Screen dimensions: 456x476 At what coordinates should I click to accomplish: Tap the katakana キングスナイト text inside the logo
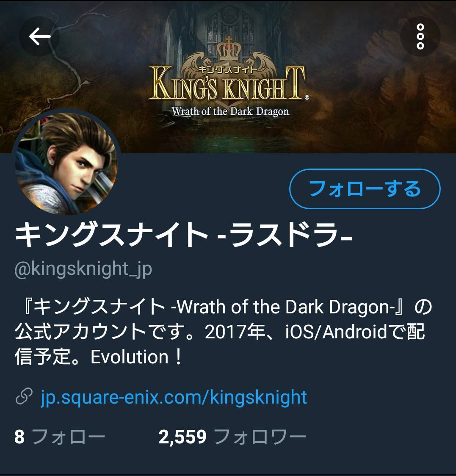[x=227, y=69]
